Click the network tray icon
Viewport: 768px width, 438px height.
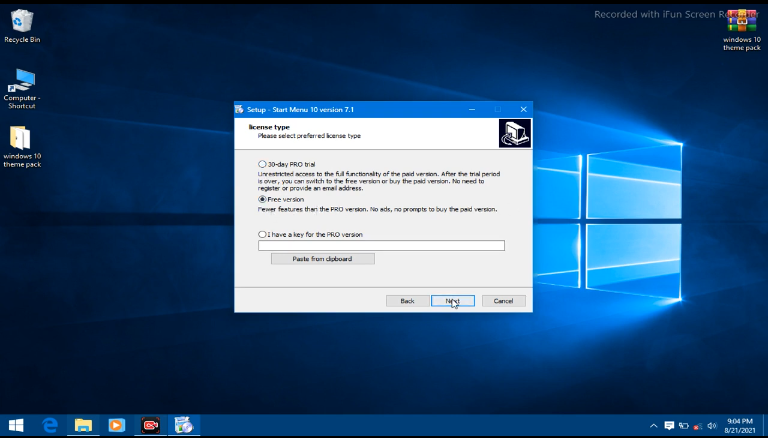pyautogui.click(x=698, y=426)
